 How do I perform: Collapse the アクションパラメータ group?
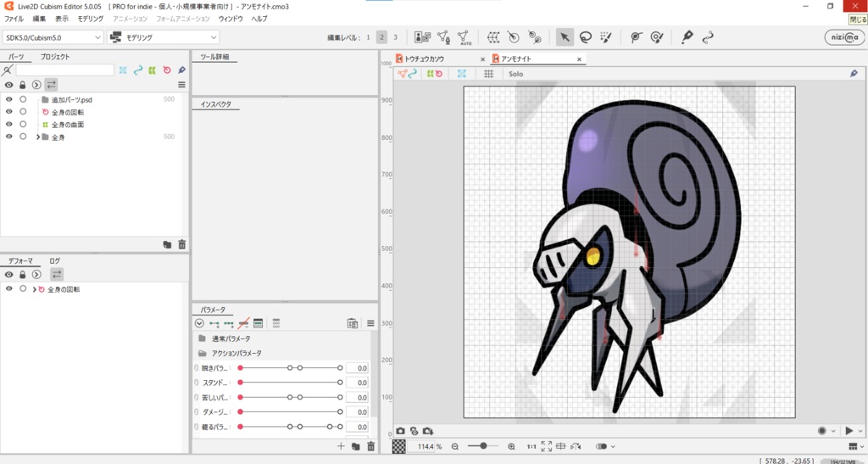(x=202, y=353)
